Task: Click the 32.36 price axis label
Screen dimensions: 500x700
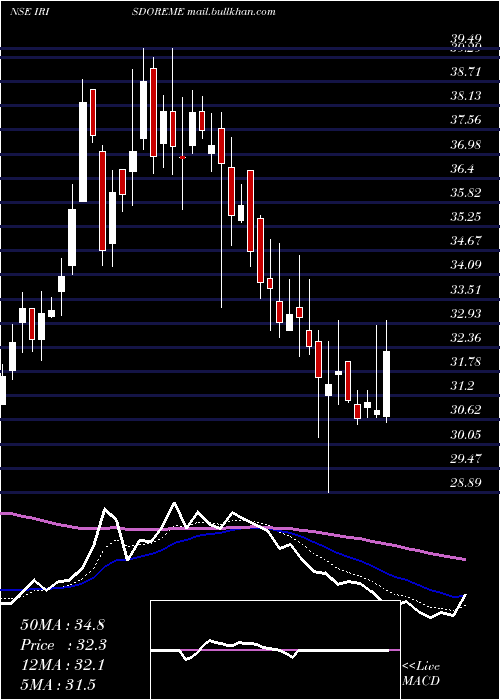Action: (x=466, y=338)
